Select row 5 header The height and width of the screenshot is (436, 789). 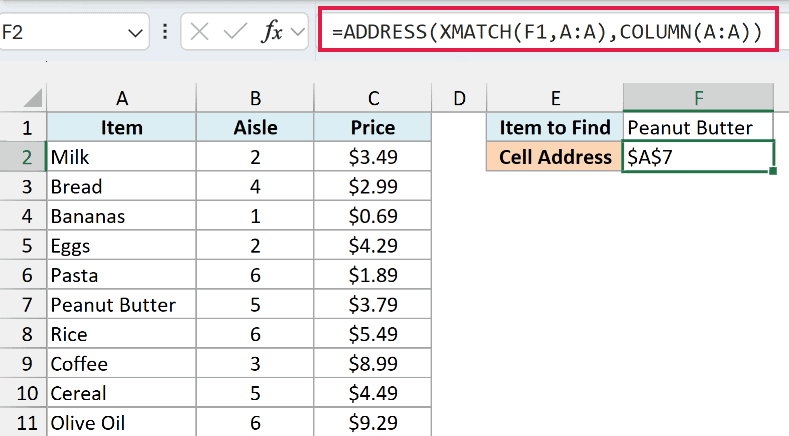(x=23, y=245)
